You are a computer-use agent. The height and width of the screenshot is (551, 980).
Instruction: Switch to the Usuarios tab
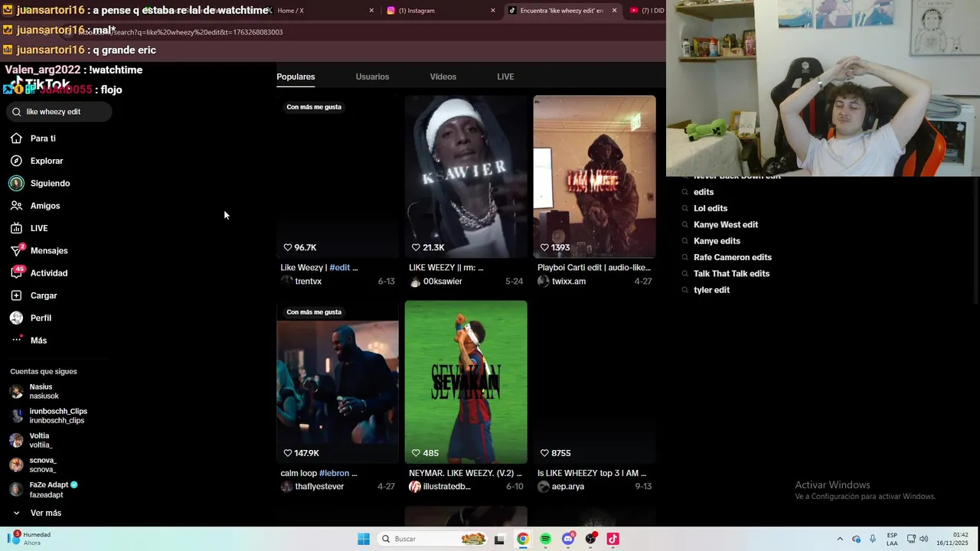click(372, 77)
